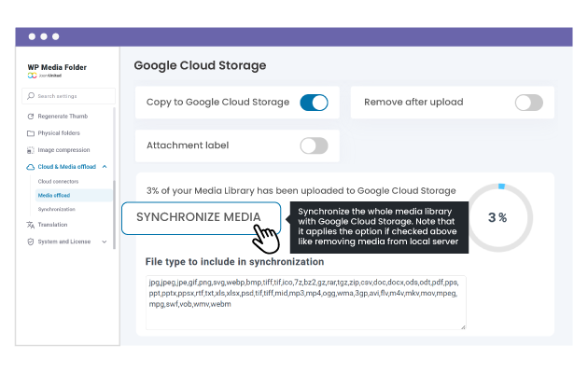The width and height of the screenshot is (588, 373).
Task: Disable Copy to Google Cloud Storage
Action: 314,103
